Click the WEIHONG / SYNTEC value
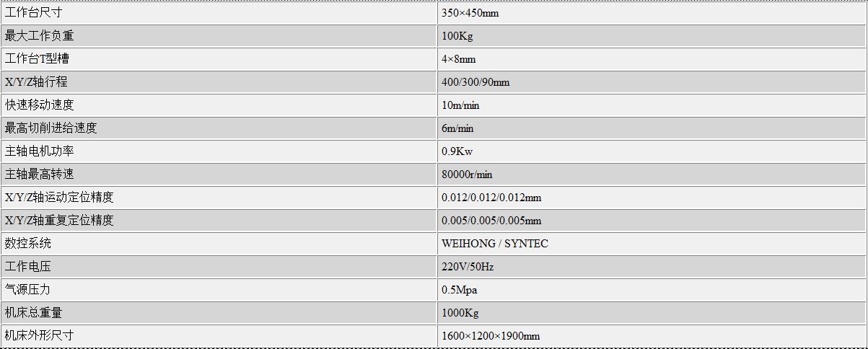Viewport: 868px width, 349px height. (x=495, y=244)
